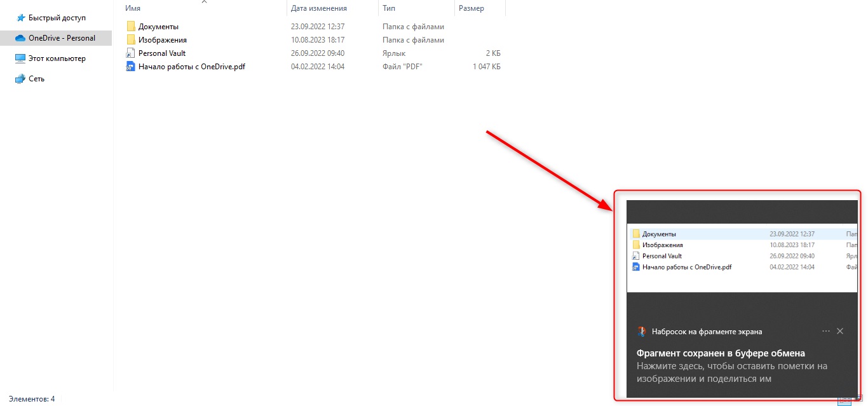This screenshot has height=406, width=868.
Task: Click the Snip & Sketch scissors icon in notification
Action: tap(642, 331)
